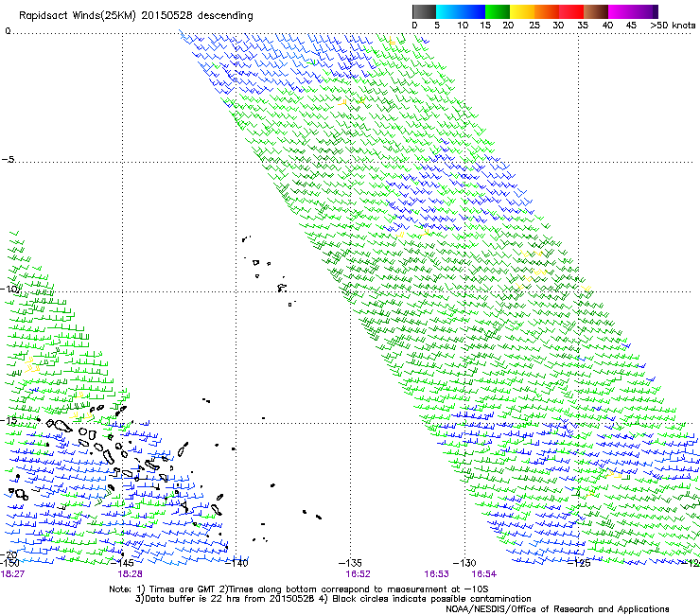This screenshot has width=700, height=615.
Task: Click the '-15' latitude axis label
Action: 9,421
